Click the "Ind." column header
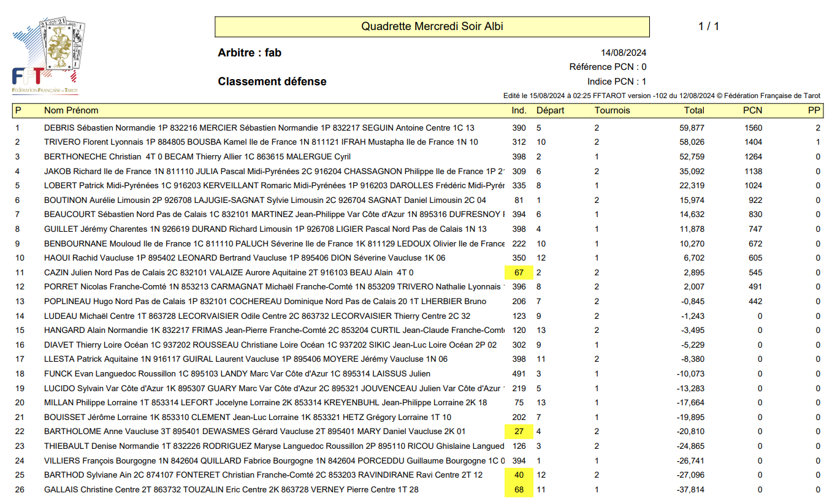 click(x=519, y=110)
